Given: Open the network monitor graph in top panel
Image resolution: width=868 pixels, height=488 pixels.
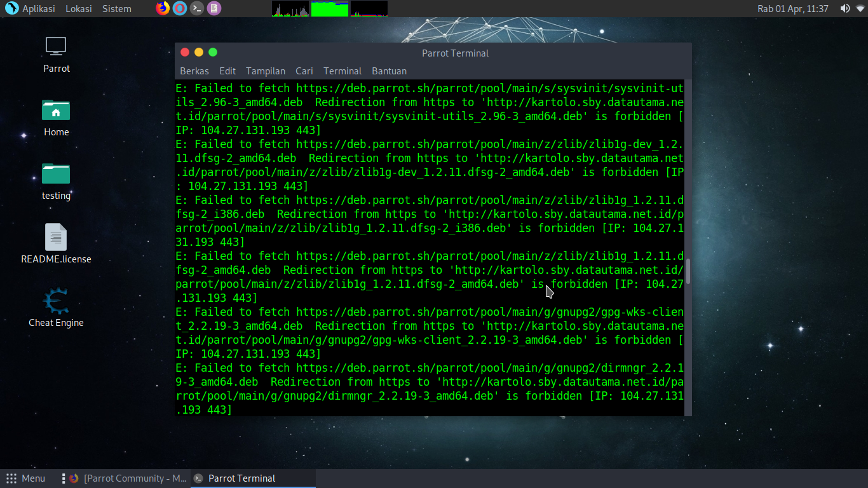Looking at the screenshot, I should [x=369, y=8].
